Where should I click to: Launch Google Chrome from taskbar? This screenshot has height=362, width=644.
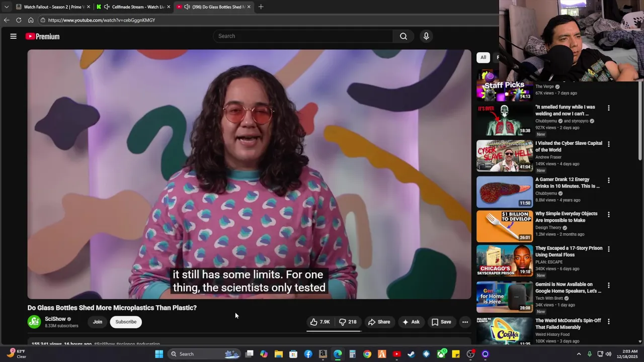(x=367, y=354)
